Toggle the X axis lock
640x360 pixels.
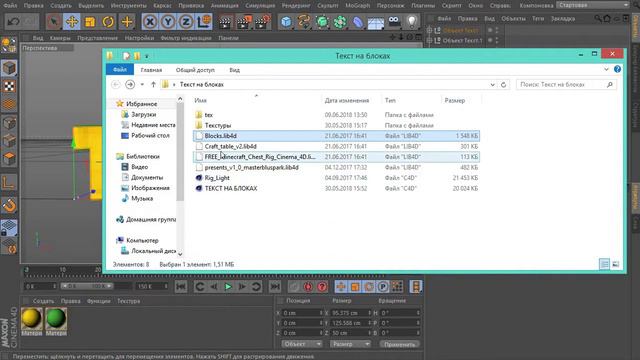[x=150, y=22]
